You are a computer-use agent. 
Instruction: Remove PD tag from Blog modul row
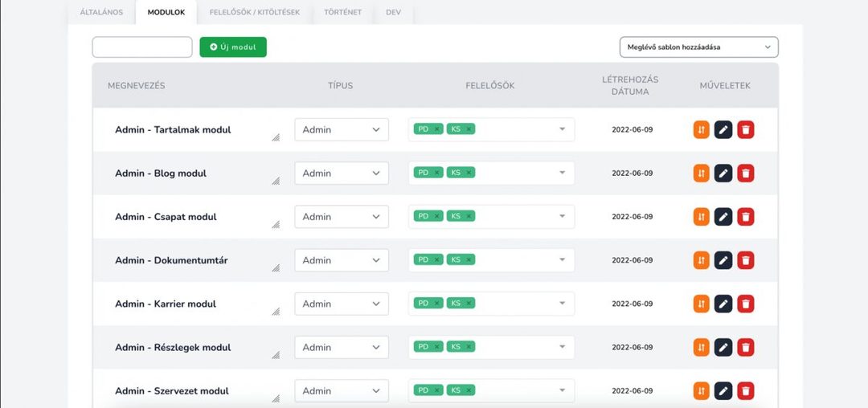click(436, 173)
